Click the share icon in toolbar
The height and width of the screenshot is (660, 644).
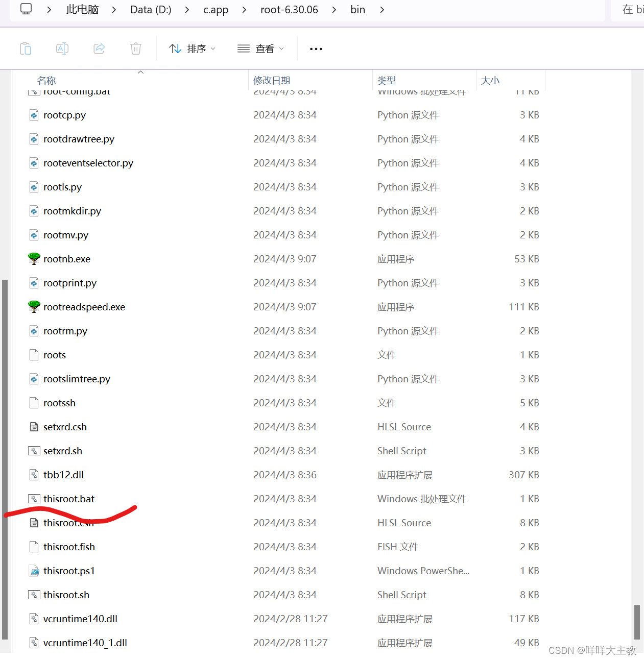(99, 48)
